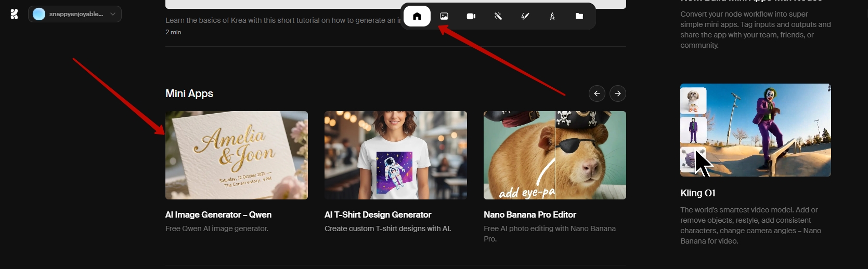Open the astronaut T-shirt thumbnail

pos(395,155)
